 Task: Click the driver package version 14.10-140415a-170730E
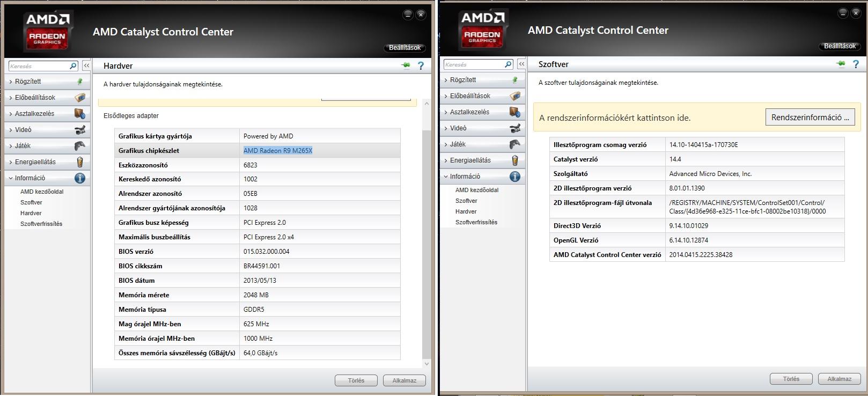coord(704,145)
